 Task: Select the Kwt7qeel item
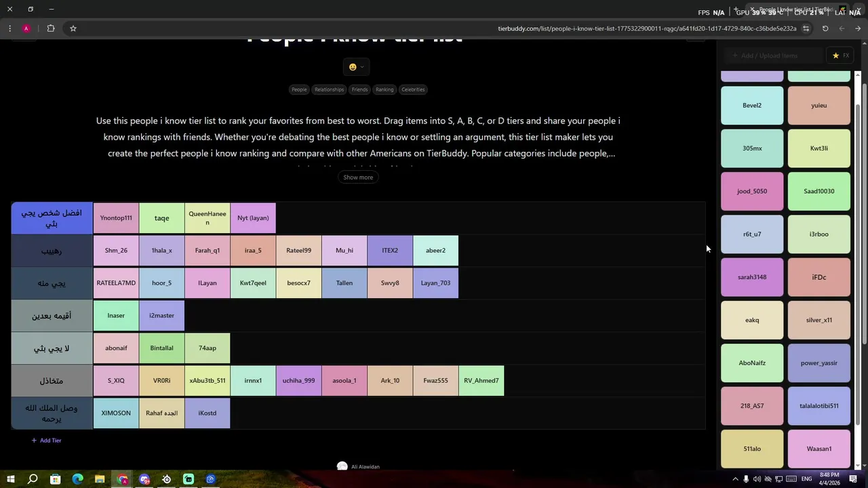(253, 283)
